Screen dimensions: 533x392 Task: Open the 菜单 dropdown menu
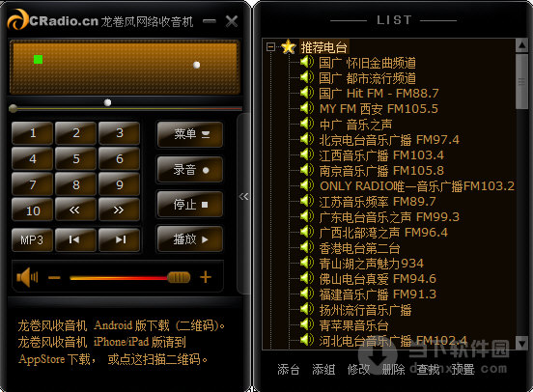189,134
